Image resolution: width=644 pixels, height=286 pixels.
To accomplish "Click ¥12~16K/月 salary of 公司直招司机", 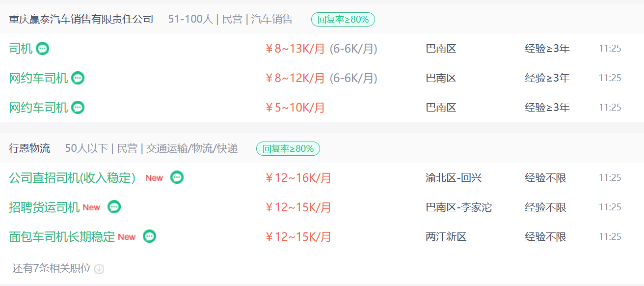I will point(298,178).
